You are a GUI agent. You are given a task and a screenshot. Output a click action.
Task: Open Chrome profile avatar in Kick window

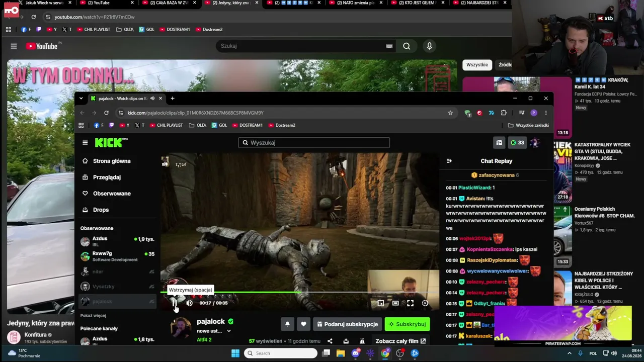[534, 113]
